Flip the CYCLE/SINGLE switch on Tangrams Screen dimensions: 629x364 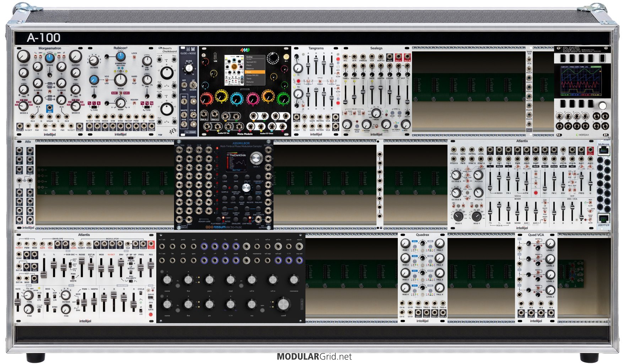(x=320, y=81)
